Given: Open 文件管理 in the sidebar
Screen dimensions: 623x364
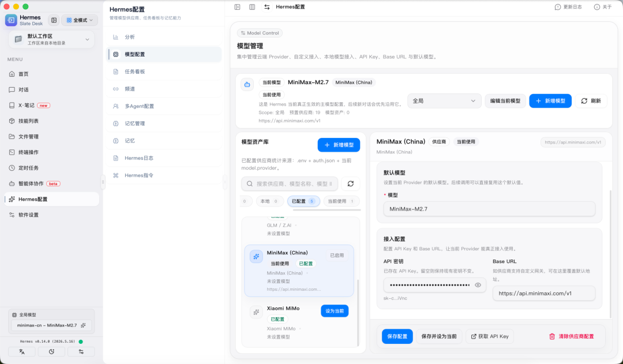Looking at the screenshot, I should (51, 137).
